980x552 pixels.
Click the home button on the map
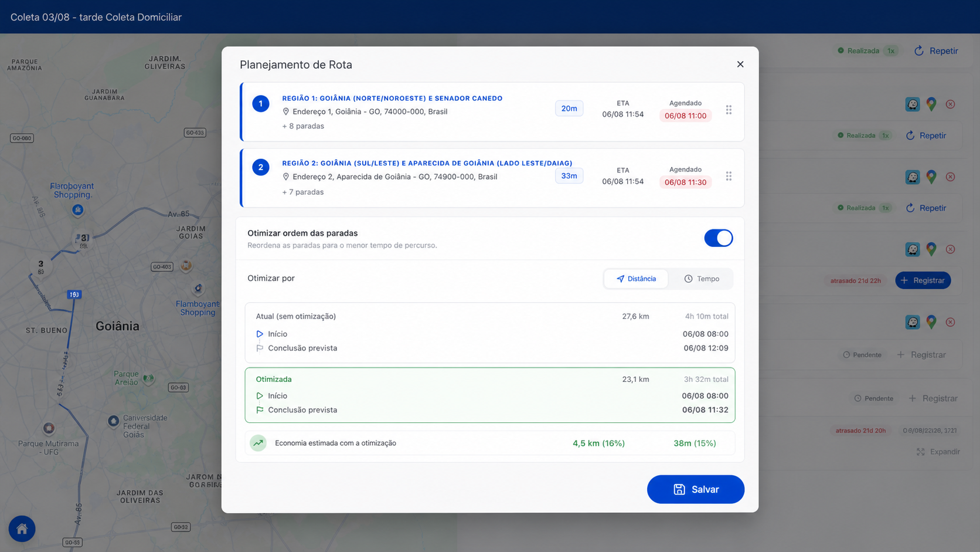(x=22, y=529)
